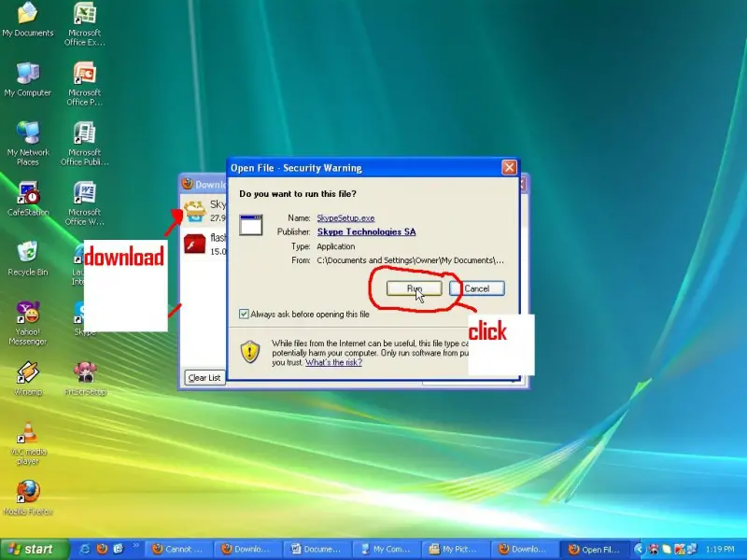Launch the CafeStation desktop shortcut
The image size is (747, 560).
coord(28,199)
